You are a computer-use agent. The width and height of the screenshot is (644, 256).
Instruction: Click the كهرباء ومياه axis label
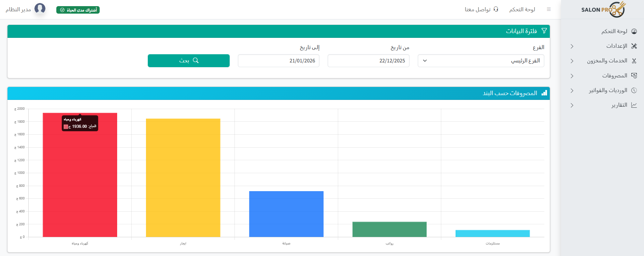click(x=80, y=243)
